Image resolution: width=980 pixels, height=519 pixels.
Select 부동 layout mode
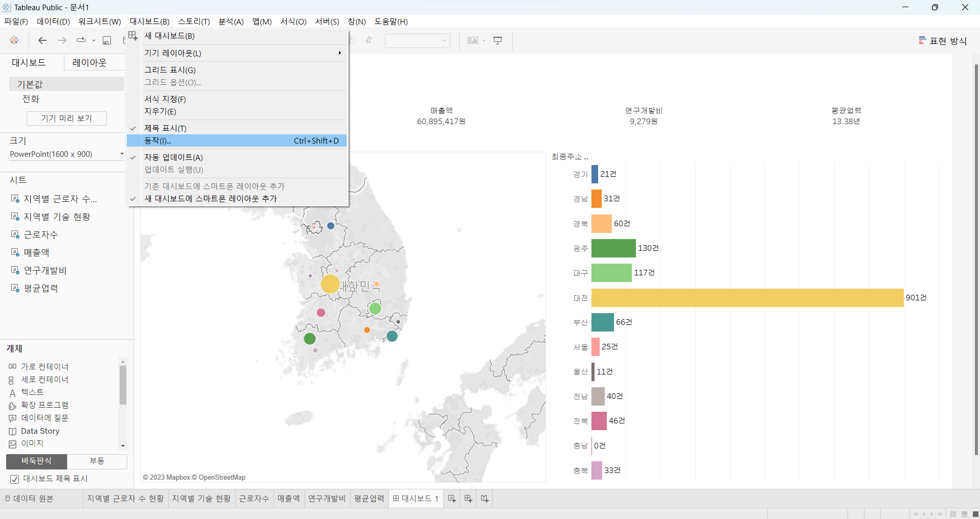(97, 461)
